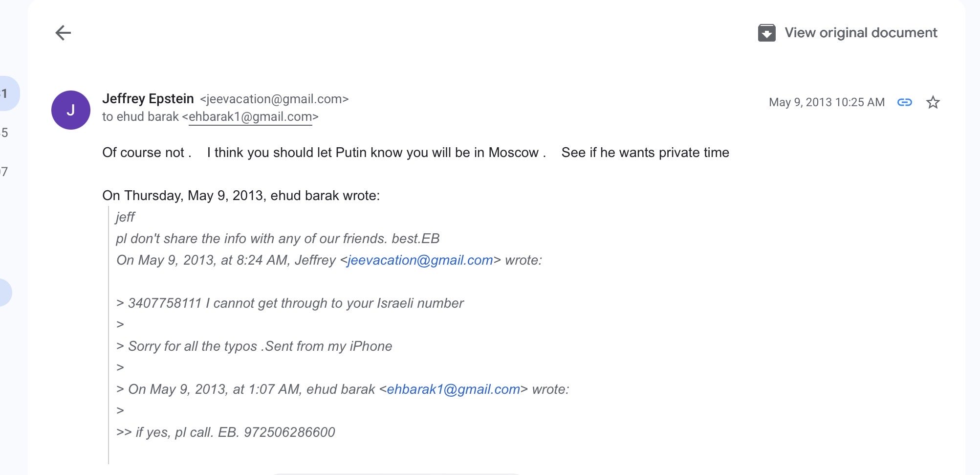Screen dimensions: 980x475
Task: Click the purple J sender avatar
Action: point(71,110)
